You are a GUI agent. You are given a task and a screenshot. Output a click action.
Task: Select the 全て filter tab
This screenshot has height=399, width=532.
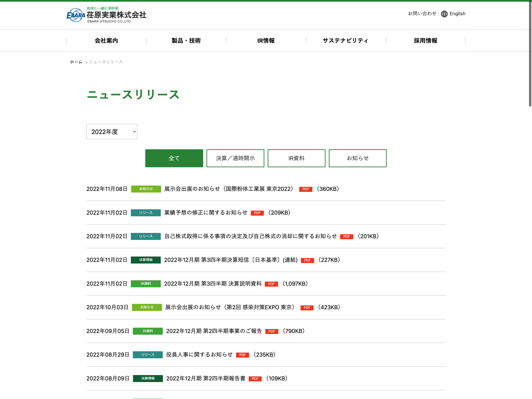(174, 158)
